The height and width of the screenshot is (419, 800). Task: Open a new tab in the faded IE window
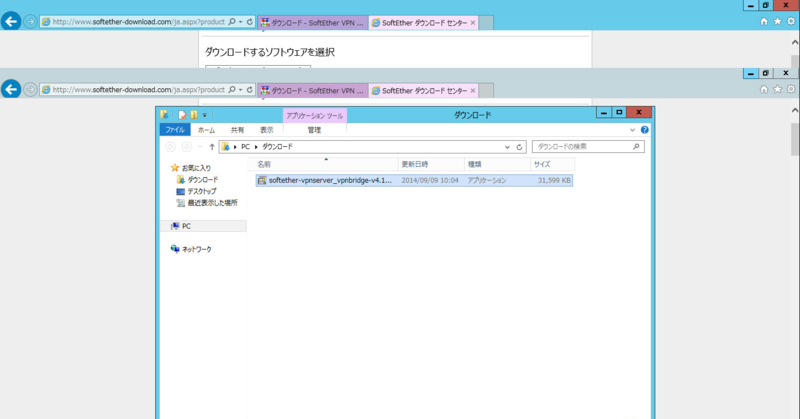(x=486, y=90)
